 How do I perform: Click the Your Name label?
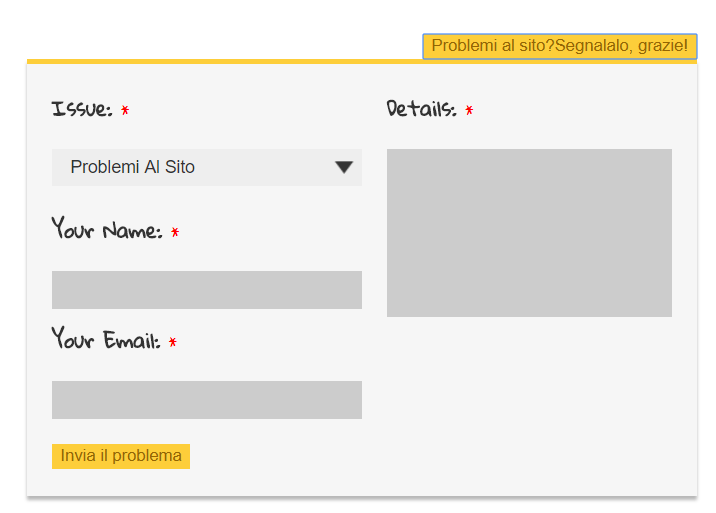click(106, 228)
